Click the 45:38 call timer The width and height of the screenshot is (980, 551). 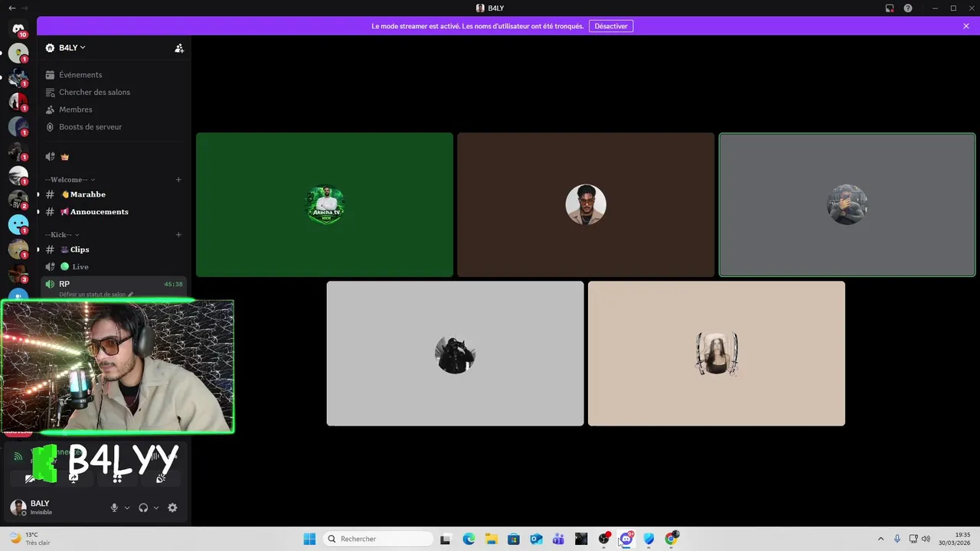click(173, 284)
